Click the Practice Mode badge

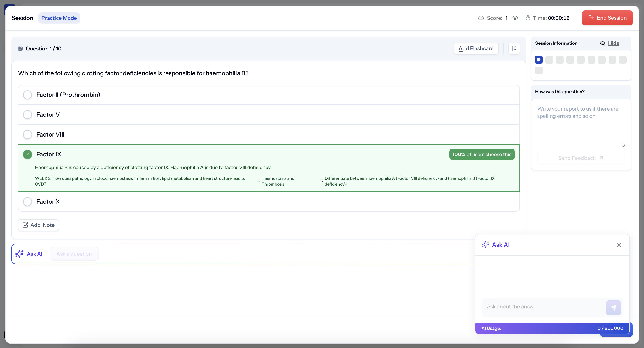(x=59, y=18)
